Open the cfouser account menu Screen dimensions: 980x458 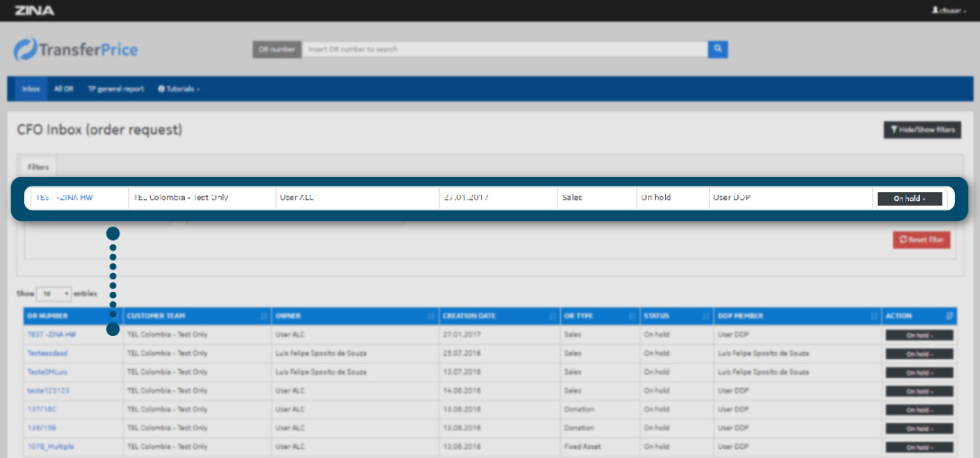(948, 11)
